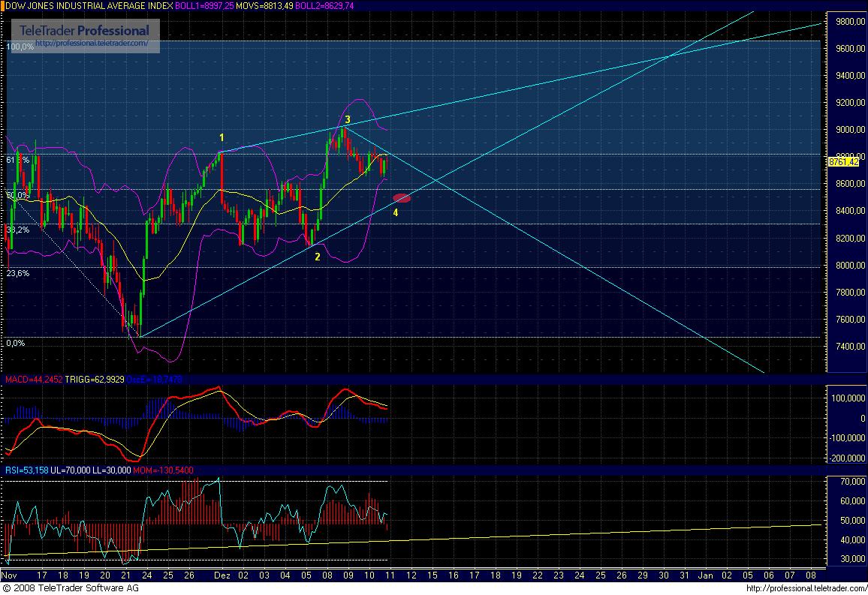Click the 9200,00 price axis label

click(x=850, y=103)
